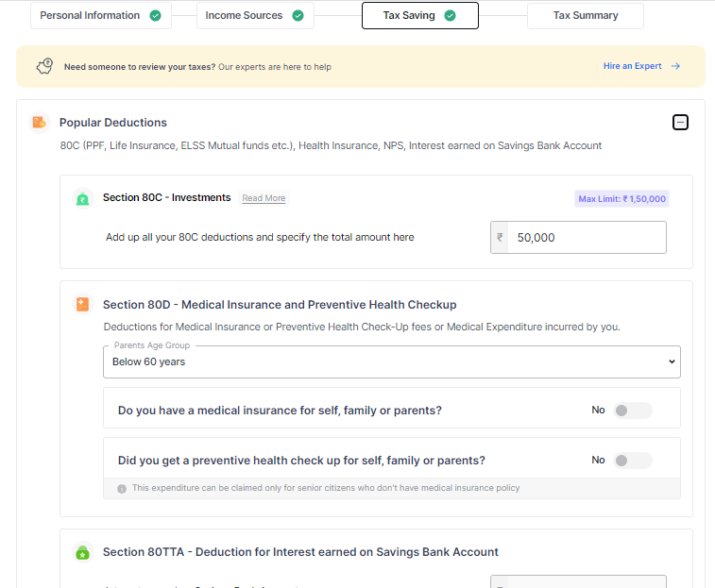The image size is (715, 588).
Task: Collapse the Popular Deductions section
Action: point(680,123)
